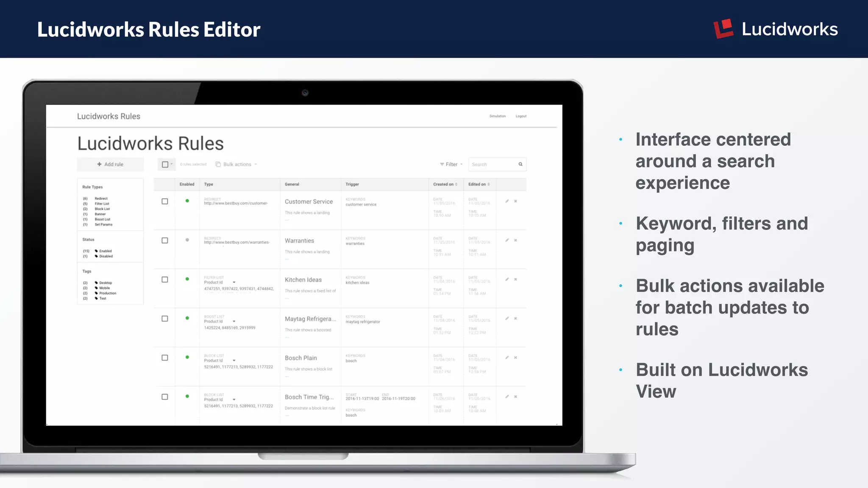Expand Product Id dropdown in Bosch Plain row
Viewport: 868px width, 488px height.
(x=234, y=360)
